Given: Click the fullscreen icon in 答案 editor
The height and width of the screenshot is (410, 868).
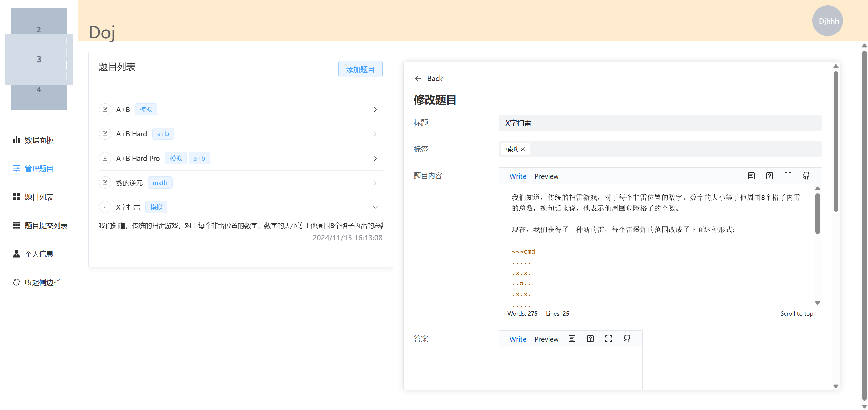Looking at the screenshot, I should pyautogui.click(x=608, y=339).
